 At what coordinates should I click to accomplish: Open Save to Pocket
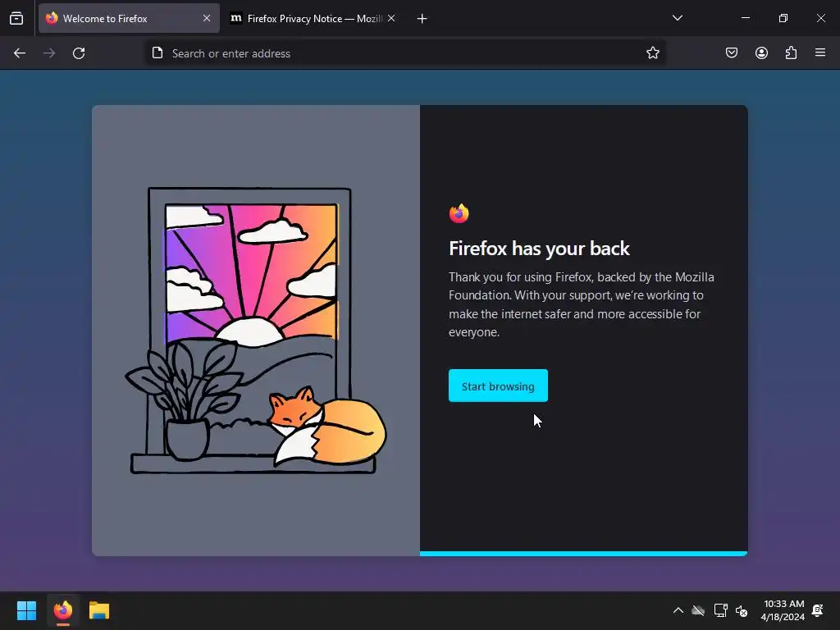[732, 53]
